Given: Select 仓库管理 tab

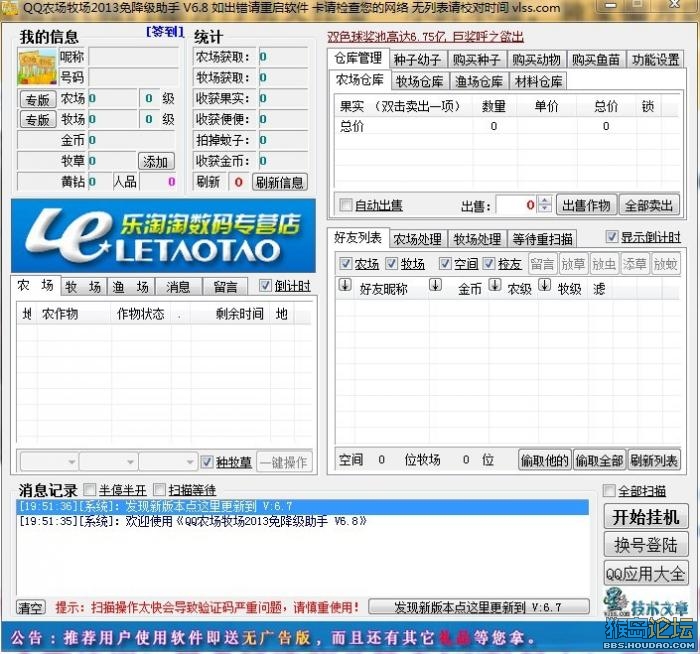Looking at the screenshot, I should coord(358,58).
